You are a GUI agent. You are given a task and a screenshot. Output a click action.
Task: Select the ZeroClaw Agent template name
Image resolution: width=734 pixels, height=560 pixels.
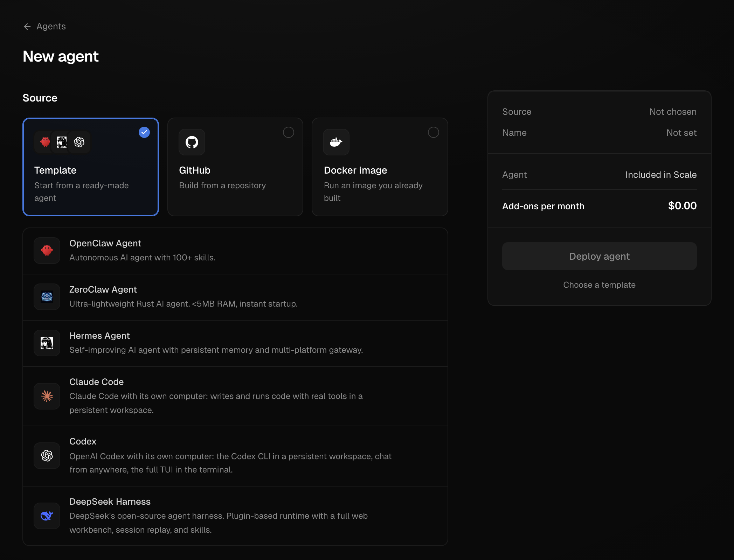(103, 289)
